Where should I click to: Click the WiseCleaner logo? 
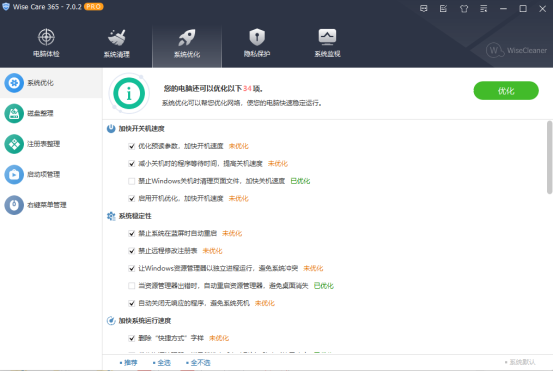[516, 51]
